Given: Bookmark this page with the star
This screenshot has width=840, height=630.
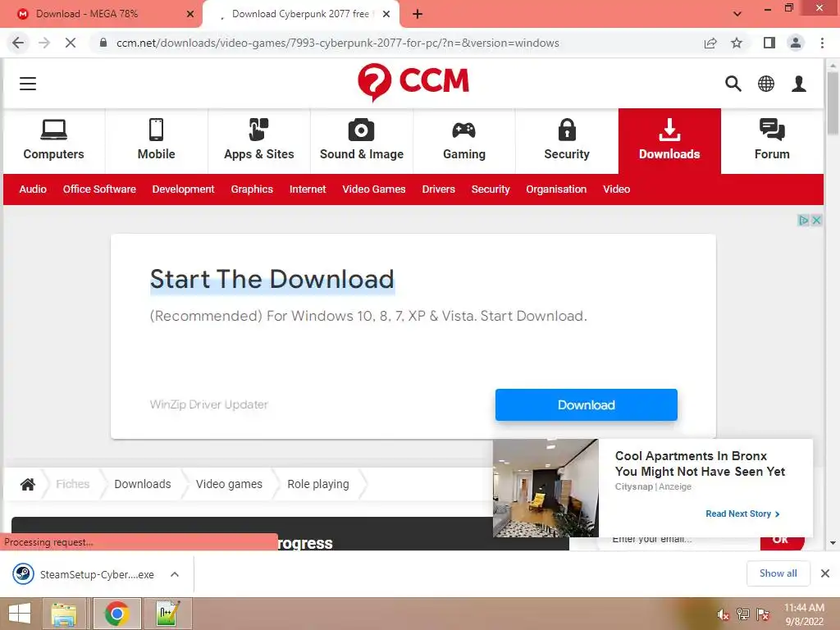Looking at the screenshot, I should [737, 43].
